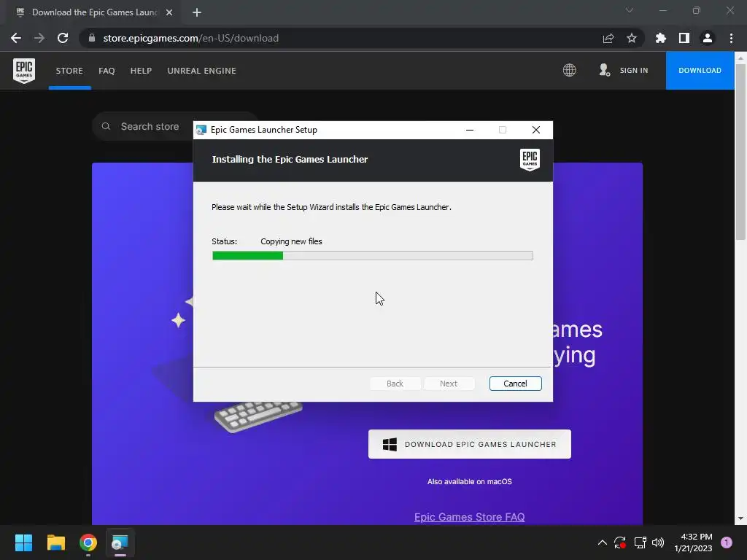Minimize the Epic Games Launcher Setup window
747x560 pixels.
(470, 130)
